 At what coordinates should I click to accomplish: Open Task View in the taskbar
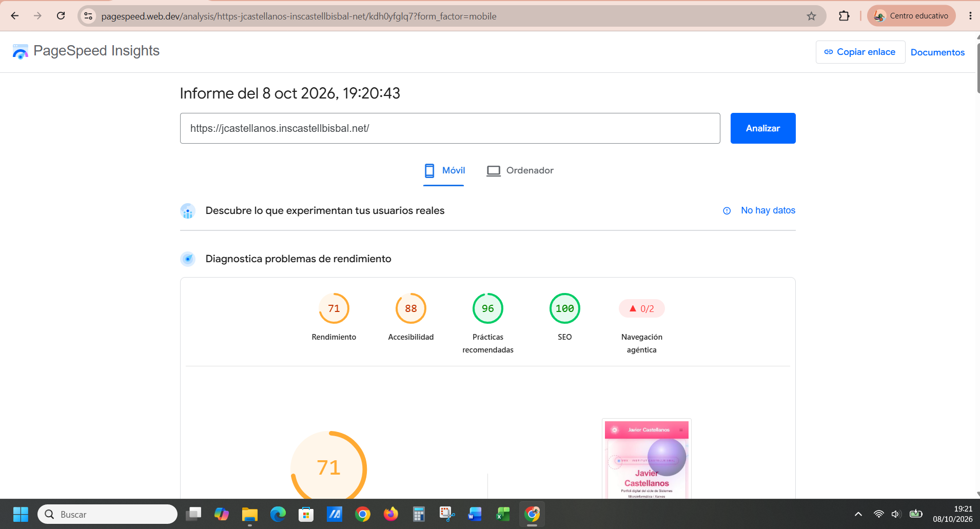[x=193, y=514]
